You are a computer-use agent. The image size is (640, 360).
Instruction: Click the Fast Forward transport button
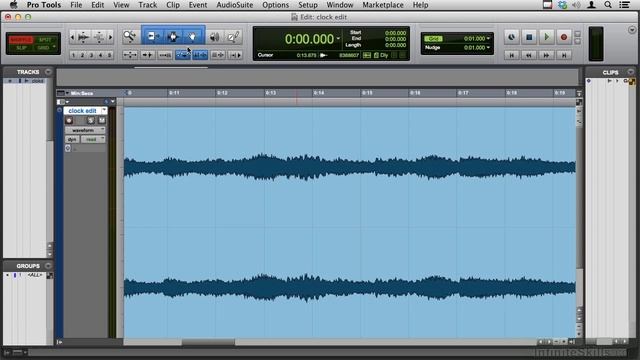coord(547,55)
